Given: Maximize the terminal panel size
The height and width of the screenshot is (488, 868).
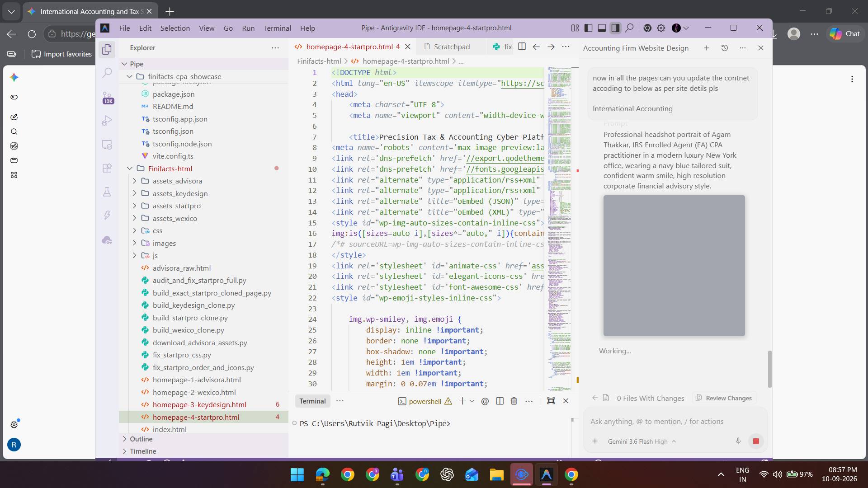Looking at the screenshot, I should [x=551, y=401].
